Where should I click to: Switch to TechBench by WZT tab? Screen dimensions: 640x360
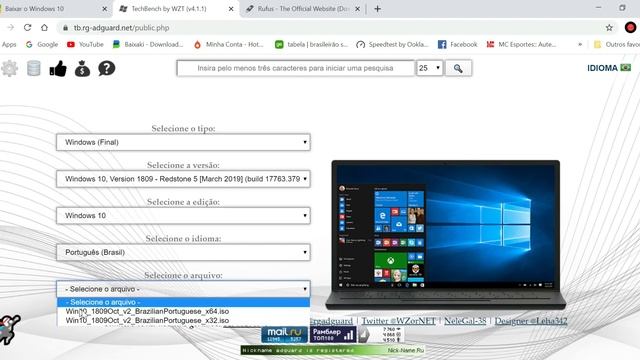tap(176, 9)
